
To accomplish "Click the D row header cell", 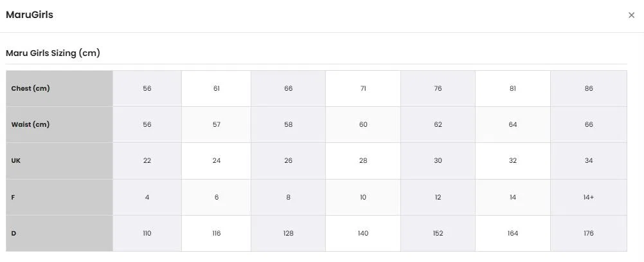I will [x=60, y=233].
